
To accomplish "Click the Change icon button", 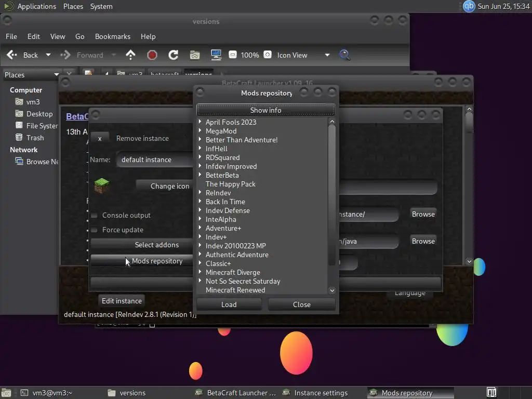I will point(165,186).
